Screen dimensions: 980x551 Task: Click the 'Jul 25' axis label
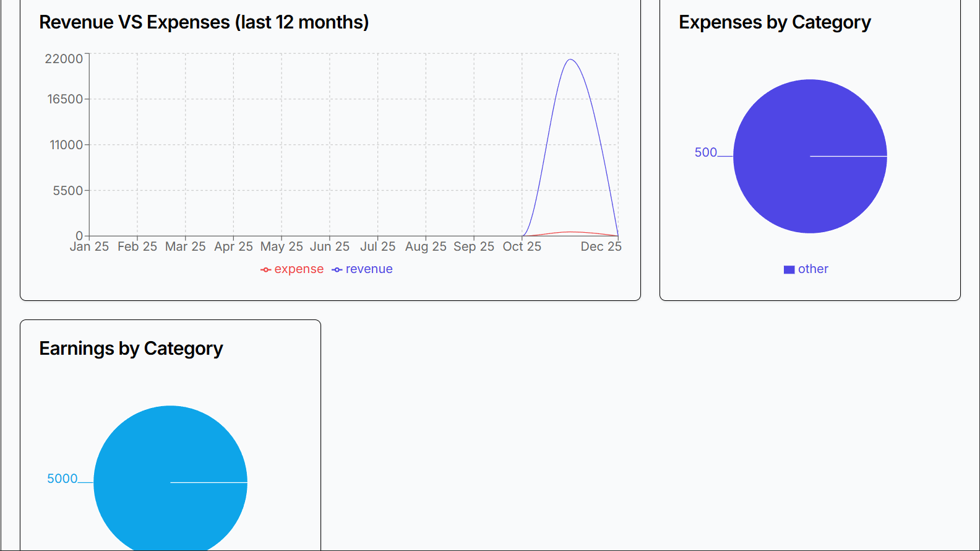coord(378,246)
